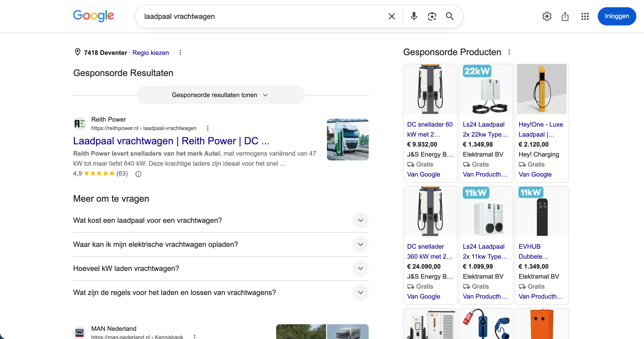644x339 pixels.
Task: Click the orange cabinet product image
Action: (x=542, y=324)
